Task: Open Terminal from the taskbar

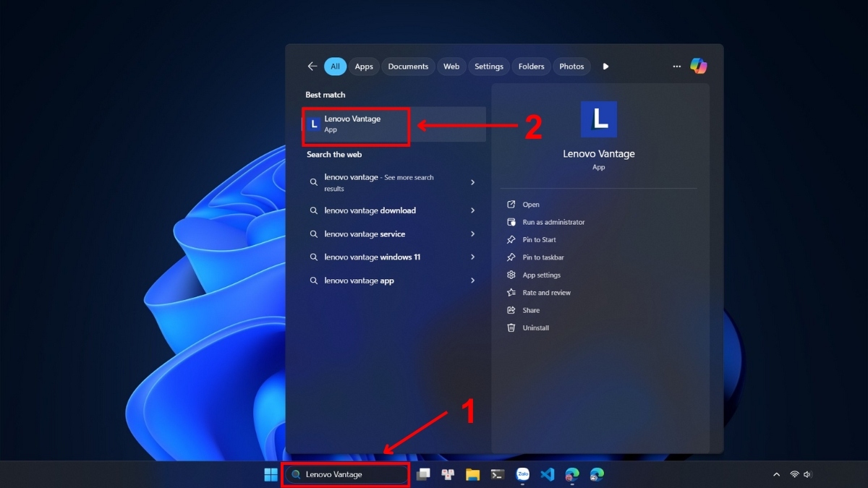Action: (498, 474)
